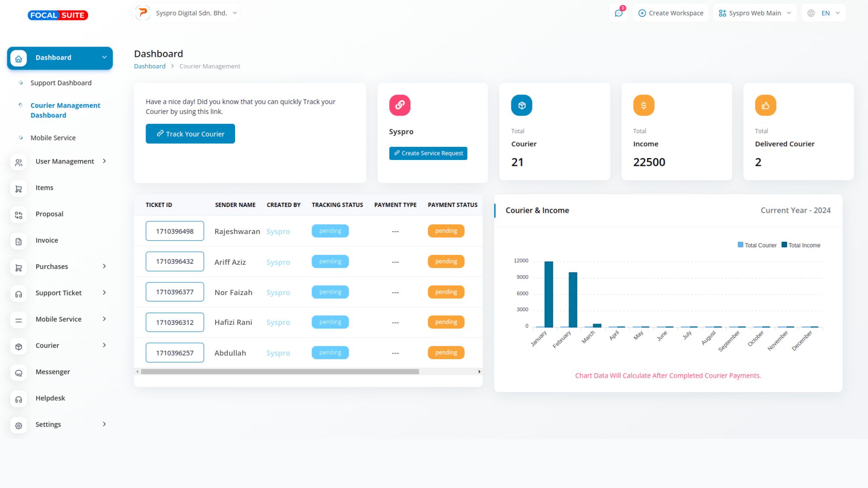Expand the Support Ticket sidebar menu

tap(59, 293)
